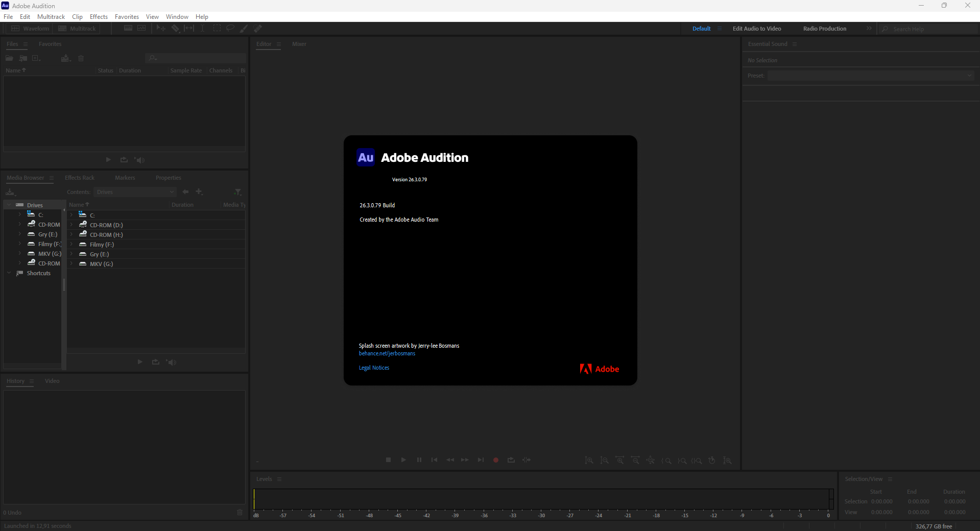Click the Stop button in Editor transport
Viewport: 980px width, 531px height.
click(388, 460)
